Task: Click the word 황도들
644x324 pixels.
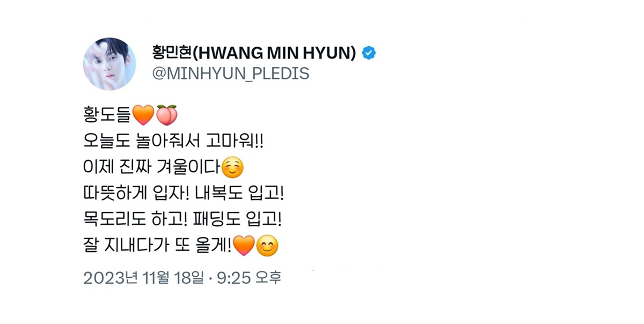Action: 107,115
